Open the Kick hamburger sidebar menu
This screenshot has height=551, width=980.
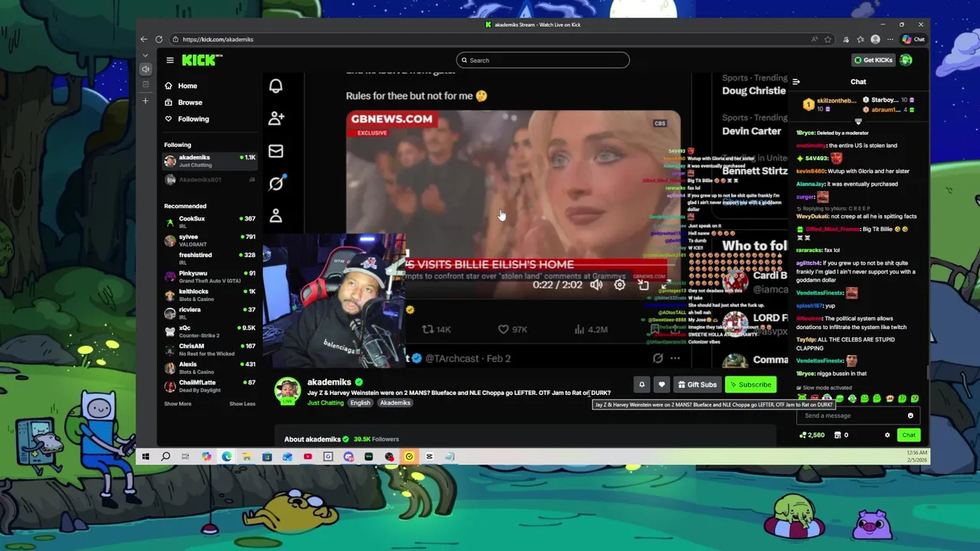170,60
